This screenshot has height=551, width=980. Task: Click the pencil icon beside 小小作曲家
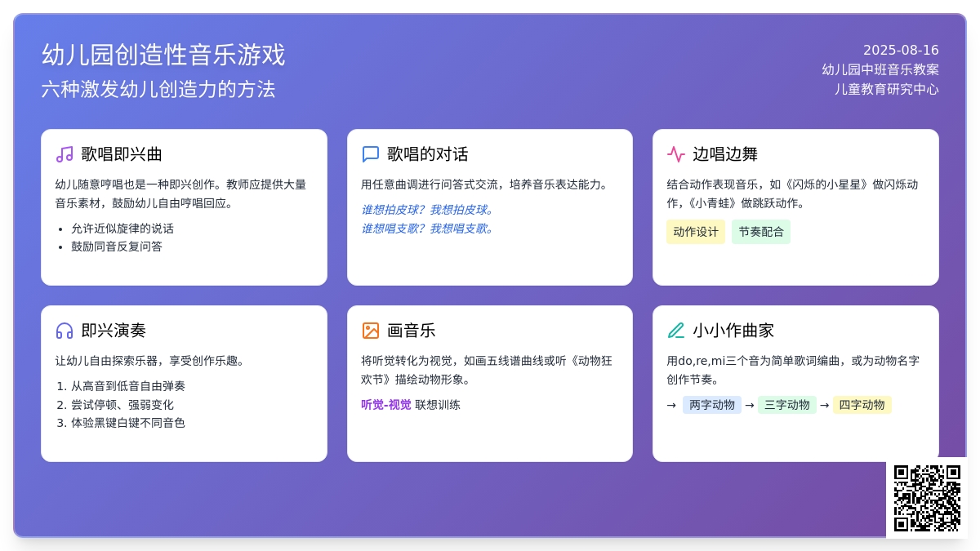pos(676,331)
